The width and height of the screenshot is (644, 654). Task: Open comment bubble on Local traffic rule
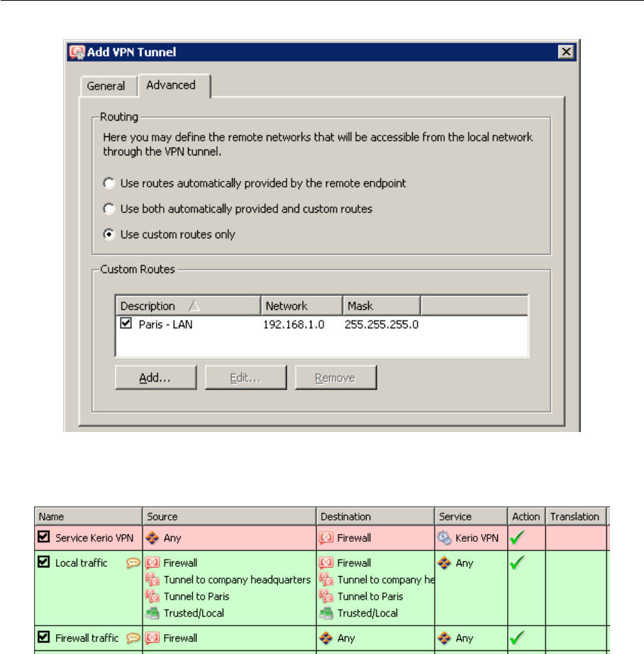click(x=133, y=563)
